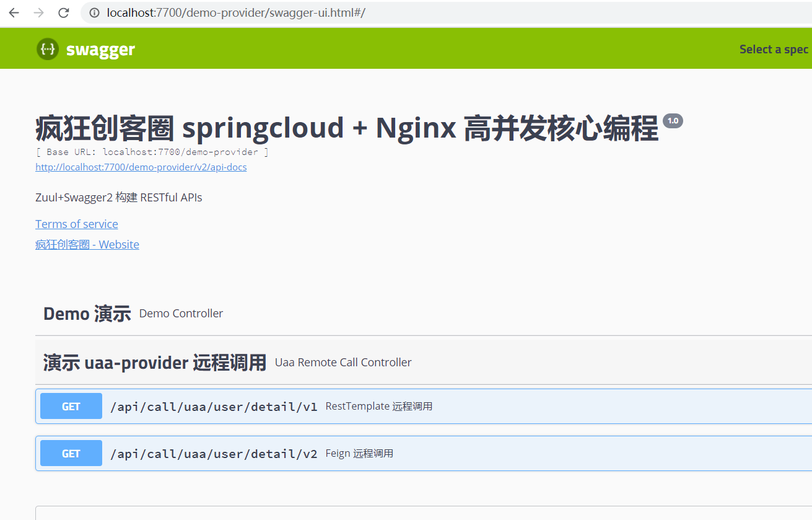
Task: Click the 'Zuul+Swagger2 构建 RESTful APIs' description
Action: coord(119,198)
